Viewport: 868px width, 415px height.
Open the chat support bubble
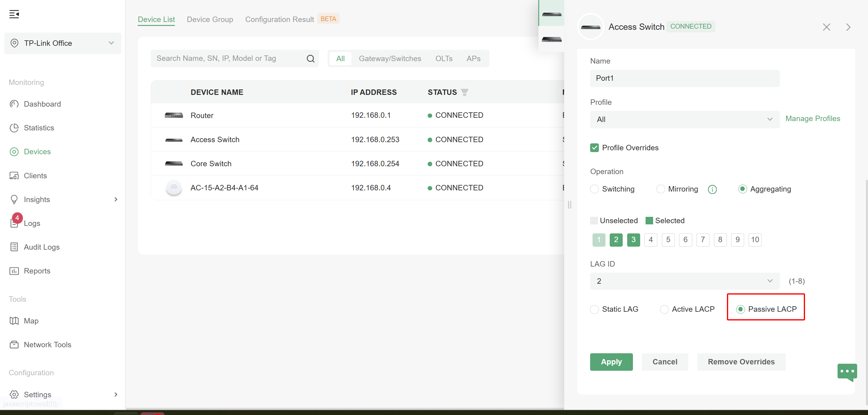pyautogui.click(x=847, y=372)
